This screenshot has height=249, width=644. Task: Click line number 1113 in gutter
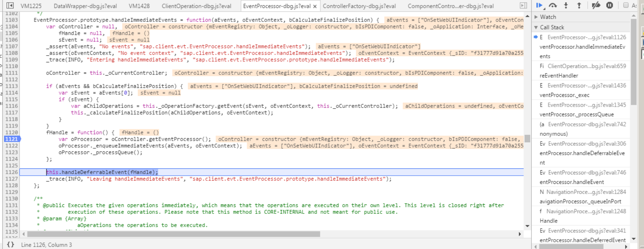click(11, 86)
